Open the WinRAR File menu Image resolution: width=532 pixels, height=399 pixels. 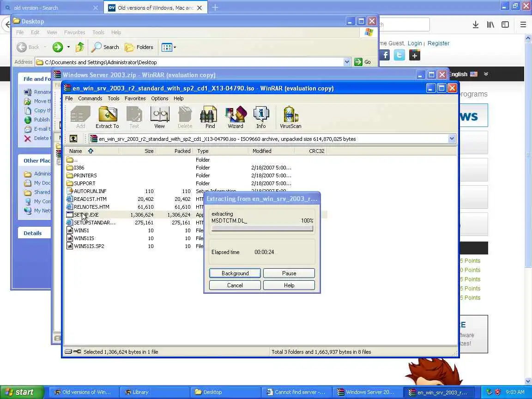[x=69, y=98]
